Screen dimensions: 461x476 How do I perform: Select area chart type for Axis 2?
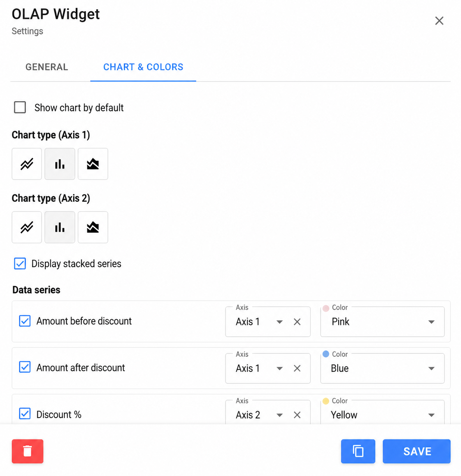(93, 227)
